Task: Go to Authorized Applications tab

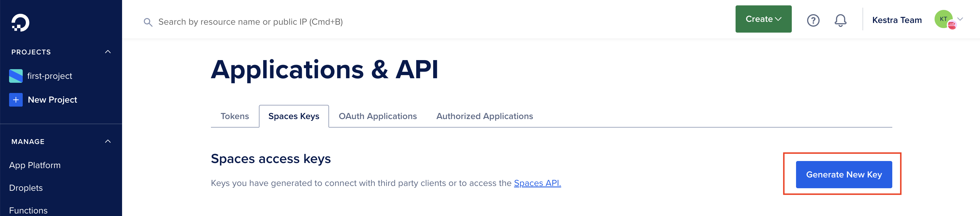Action: tap(484, 116)
